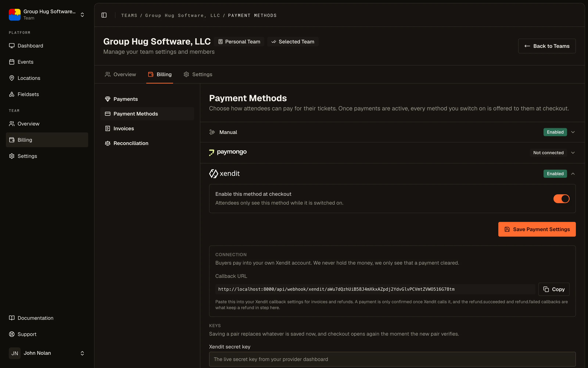Click the Invoices receipt icon
588x368 pixels.
[x=108, y=128]
